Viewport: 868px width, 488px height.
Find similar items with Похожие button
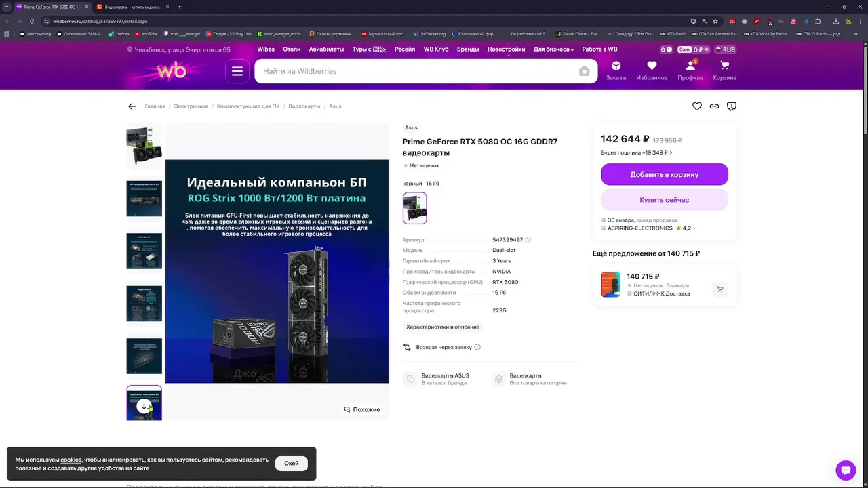[362, 409]
